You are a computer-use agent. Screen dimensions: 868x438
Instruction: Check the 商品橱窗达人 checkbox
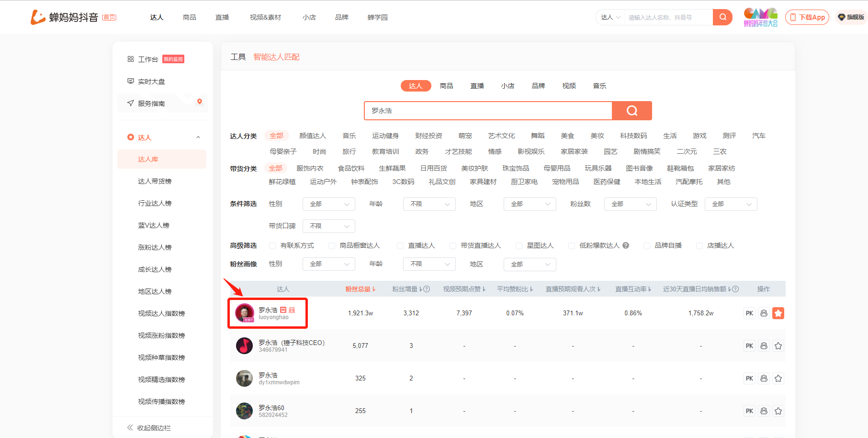331,245
